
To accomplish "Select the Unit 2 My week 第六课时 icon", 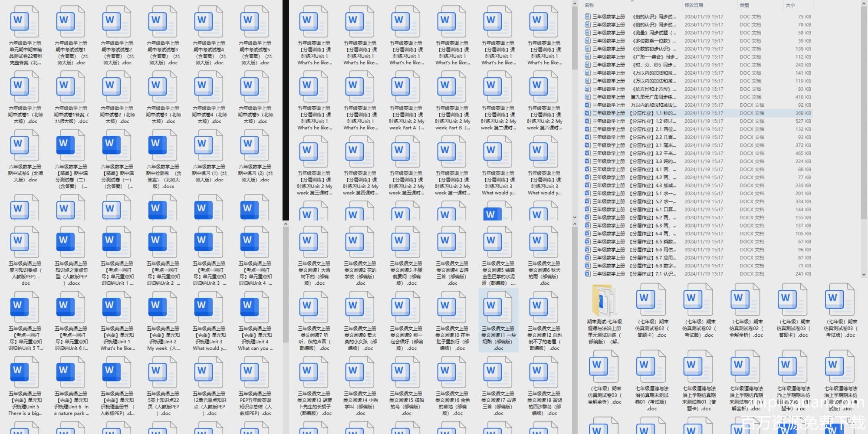I will 543,87.
